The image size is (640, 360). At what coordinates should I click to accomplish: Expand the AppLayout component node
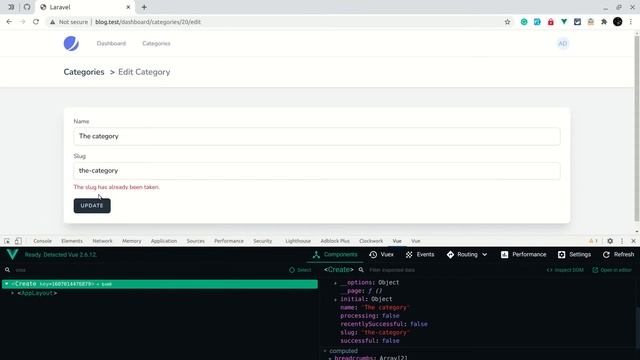point(13,293)
